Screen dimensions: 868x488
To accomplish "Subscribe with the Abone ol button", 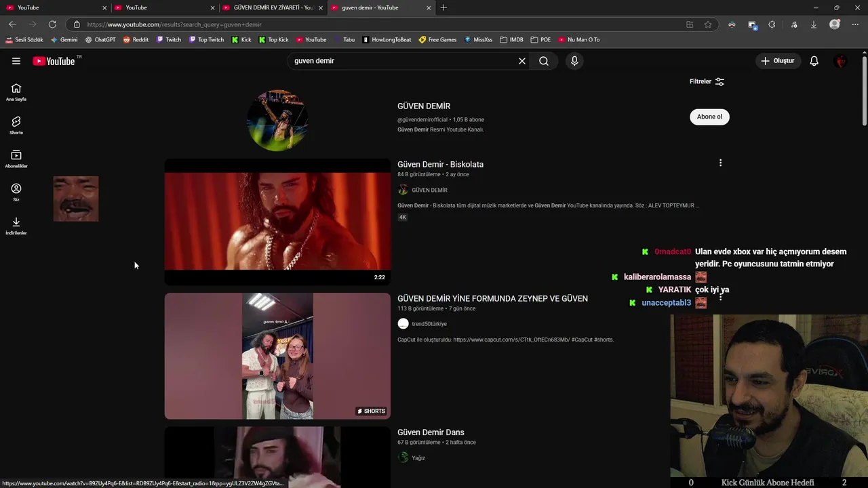I will (709, 117).
